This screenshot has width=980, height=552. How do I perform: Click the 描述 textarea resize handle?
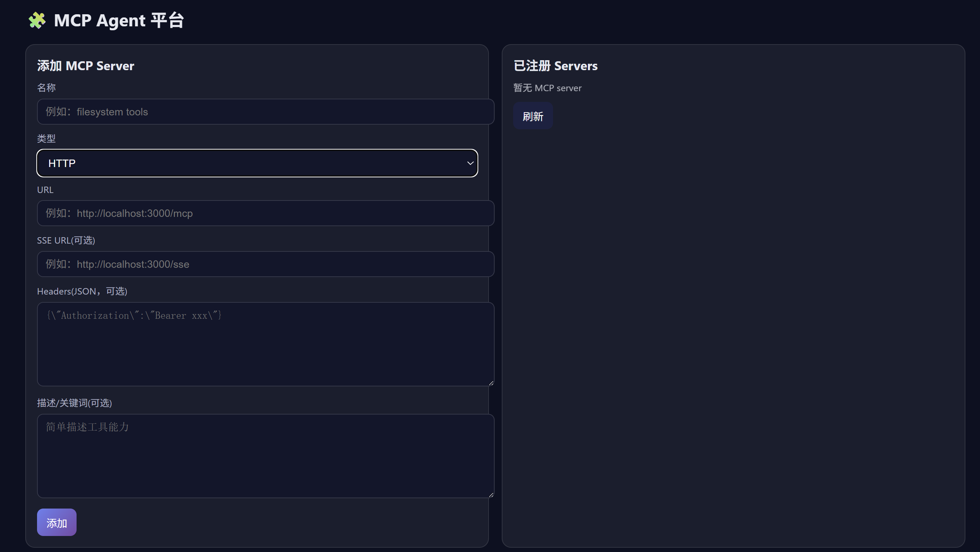(x=491, y=495)
